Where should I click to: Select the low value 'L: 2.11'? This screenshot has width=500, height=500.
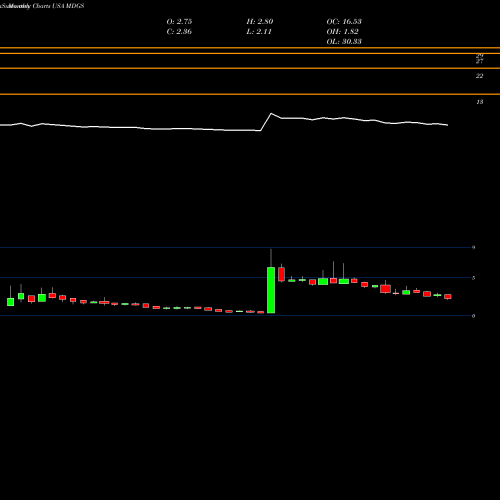(259, 31)
